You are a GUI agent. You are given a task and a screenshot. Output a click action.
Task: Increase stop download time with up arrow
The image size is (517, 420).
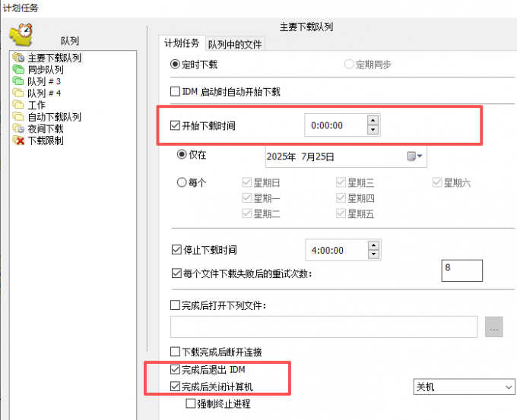click(x=373, y=245)
